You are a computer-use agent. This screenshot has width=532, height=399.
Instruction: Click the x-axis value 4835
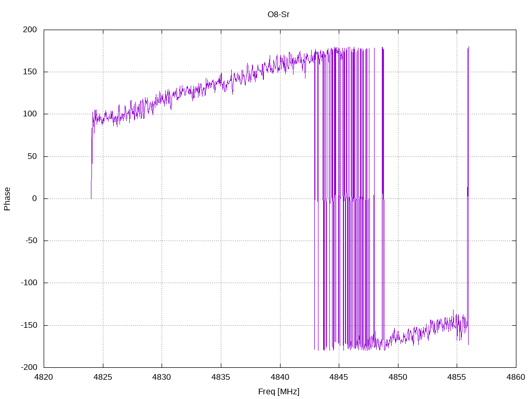point(221,377)
